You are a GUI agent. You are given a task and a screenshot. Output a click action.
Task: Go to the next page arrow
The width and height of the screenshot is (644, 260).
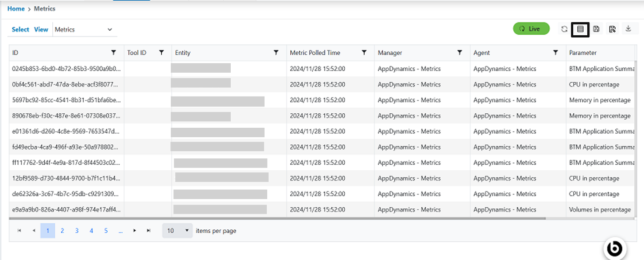[x=134, y=231]
